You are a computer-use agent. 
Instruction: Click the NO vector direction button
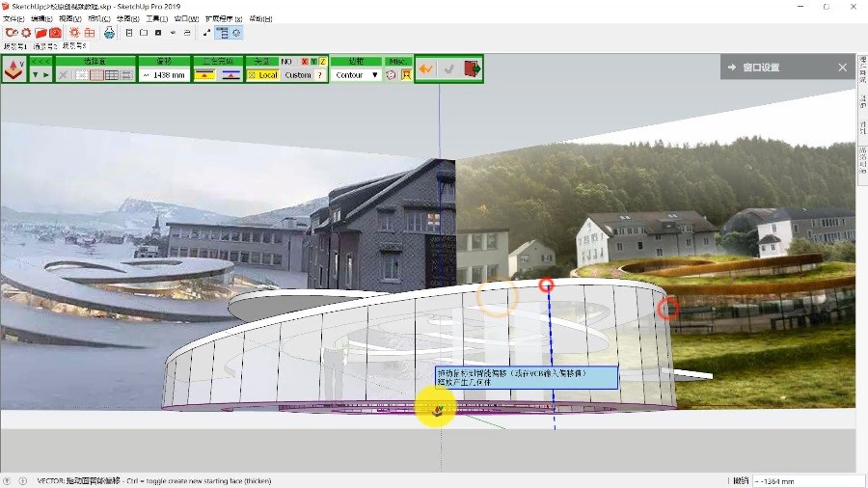pos(286,62)
